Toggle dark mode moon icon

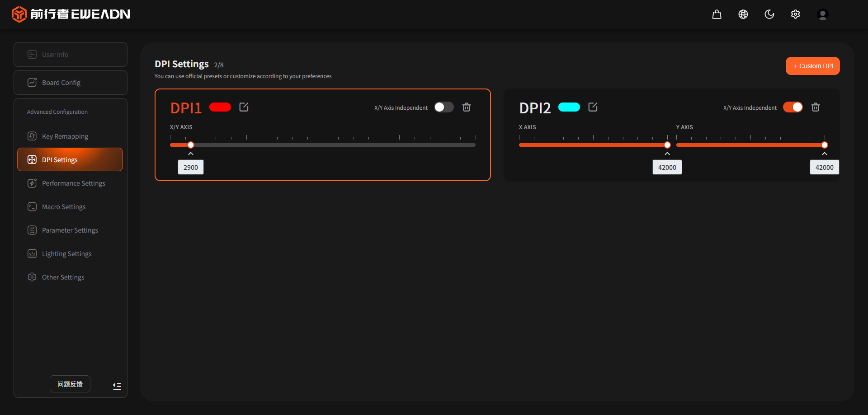tap(769, 14)
